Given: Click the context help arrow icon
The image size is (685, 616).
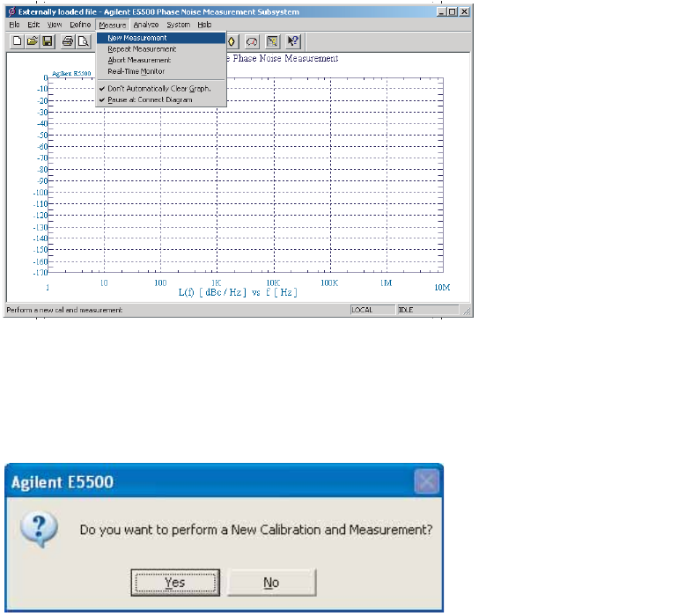Looking at the screenshot, I should pyautogui.click(x=293, y=42).
